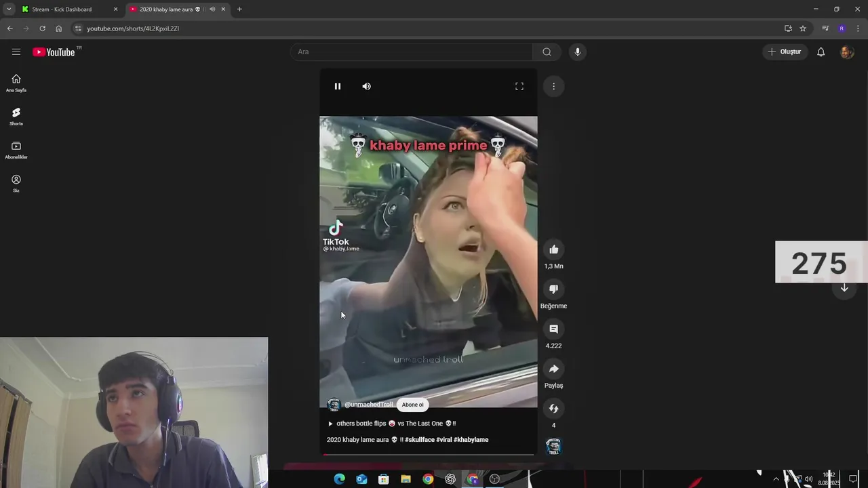
Task: Open the comments panel showing 4.222
Action: [553, 329]
